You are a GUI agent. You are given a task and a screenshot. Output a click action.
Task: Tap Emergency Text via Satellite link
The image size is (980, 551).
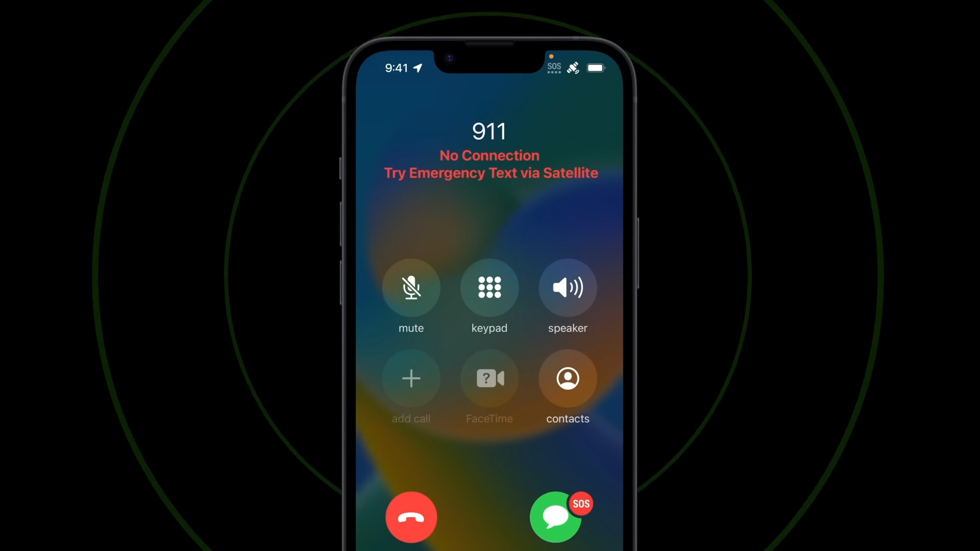click(490, 173)
